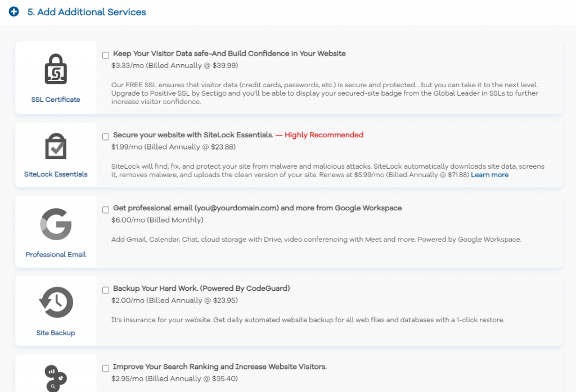The image size is (576, 392).
Task: Click the Site Backup clock icon
Action: (56, 302)
